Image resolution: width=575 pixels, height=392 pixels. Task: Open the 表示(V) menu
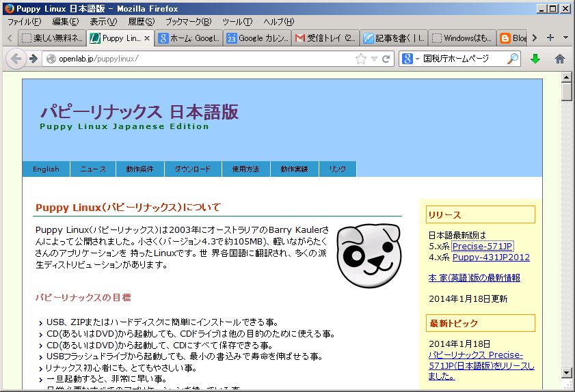pos(103,22)
